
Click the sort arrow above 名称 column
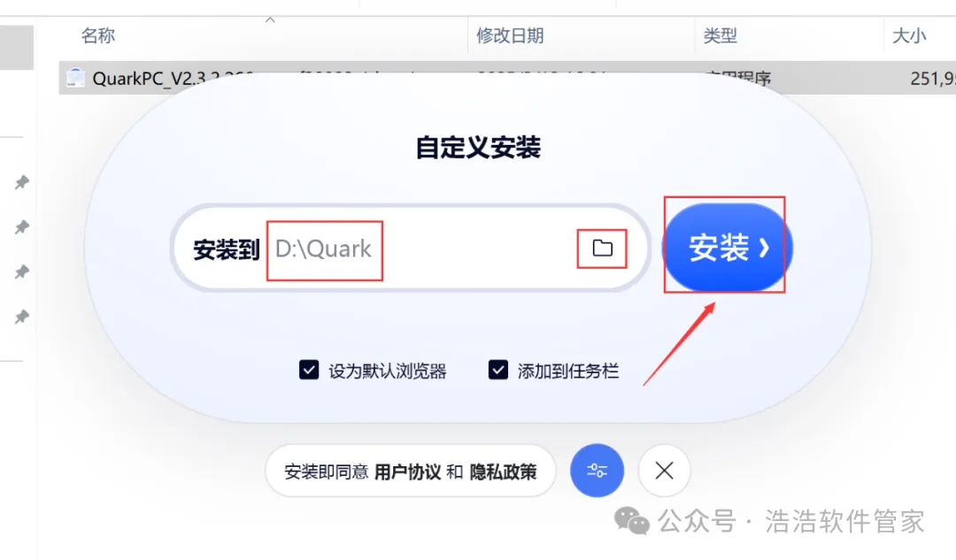click(x=270, y=20)
